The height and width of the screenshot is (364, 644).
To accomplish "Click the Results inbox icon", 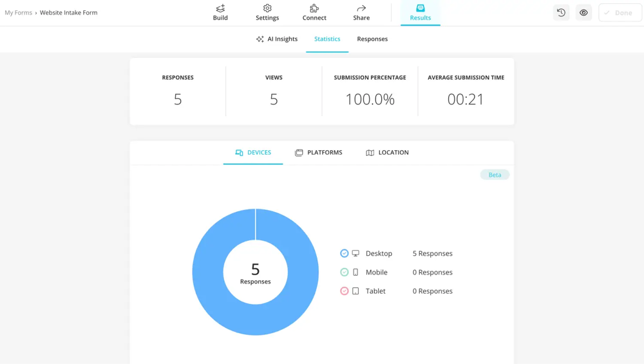I will 421,8.
